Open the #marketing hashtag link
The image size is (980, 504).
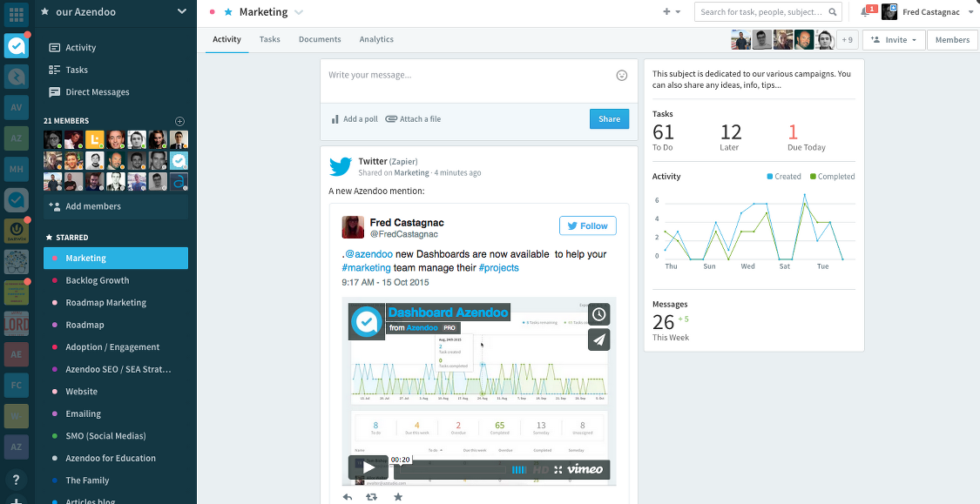[366, 268]
